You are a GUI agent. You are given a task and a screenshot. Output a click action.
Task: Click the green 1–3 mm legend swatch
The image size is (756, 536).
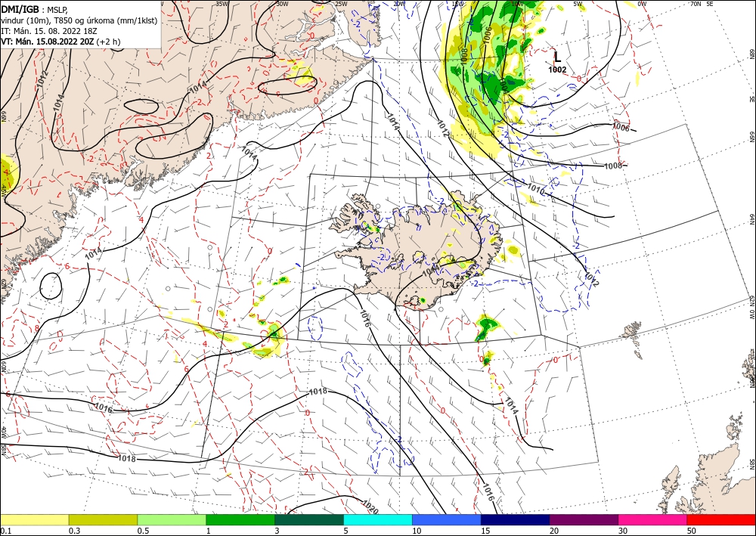pos(240,519)
